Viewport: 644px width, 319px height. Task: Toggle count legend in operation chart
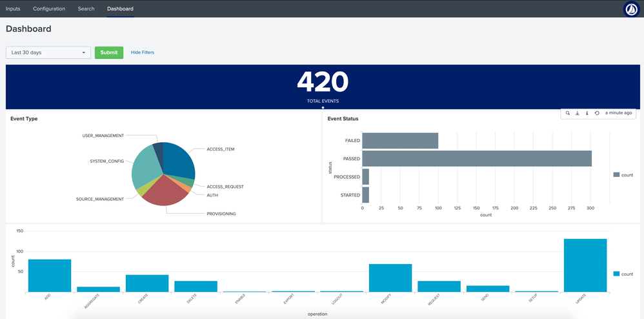tap(622, 274)
